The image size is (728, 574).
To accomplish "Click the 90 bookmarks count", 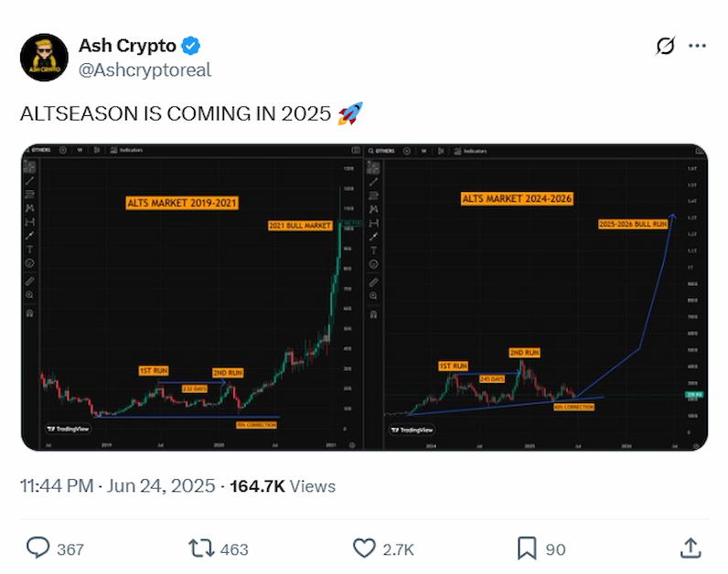I will click(x=555, y=549).
